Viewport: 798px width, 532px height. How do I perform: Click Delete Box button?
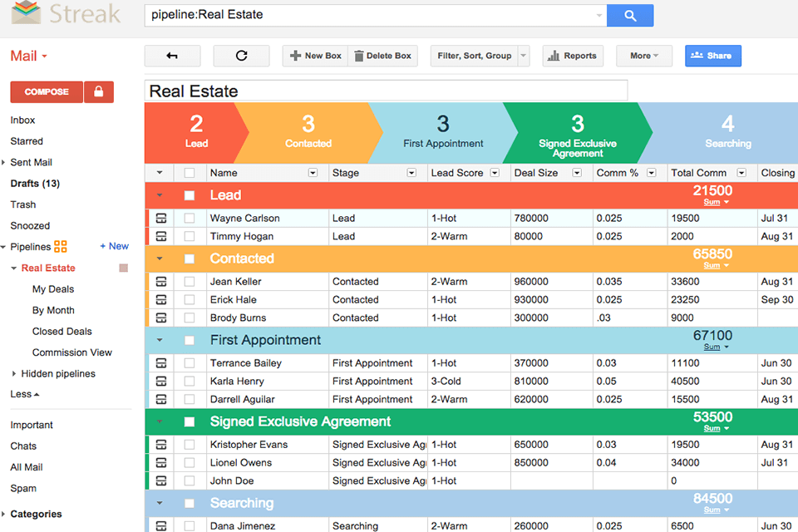pos(382,56)
